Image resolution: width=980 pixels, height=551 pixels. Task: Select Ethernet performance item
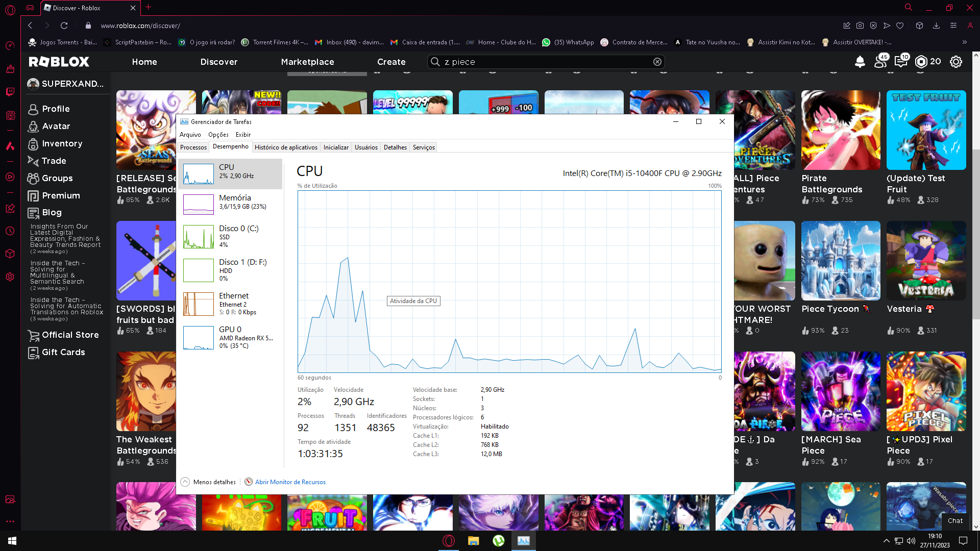pyautogui.click(x=230, y=304)
